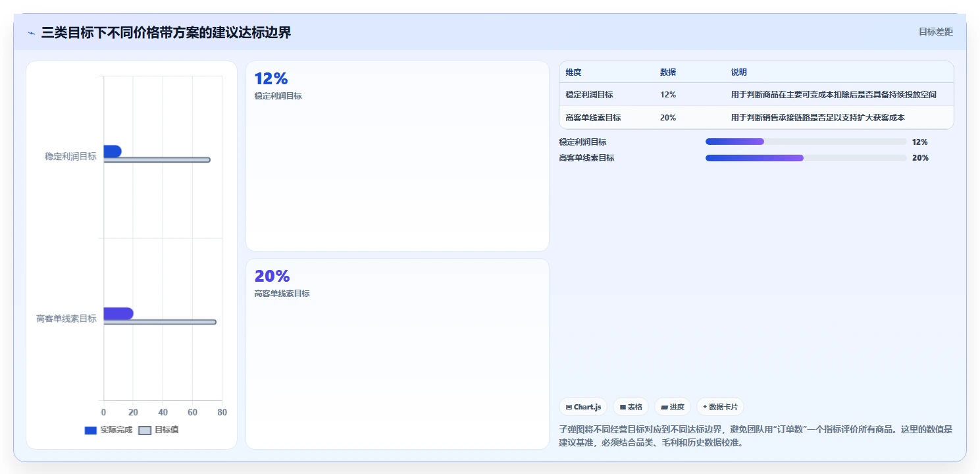This screenshot has width=980, height=474.
Task: Click the 80 tick on chart axis
Action: pyautogui.click(x=222, y=412)
